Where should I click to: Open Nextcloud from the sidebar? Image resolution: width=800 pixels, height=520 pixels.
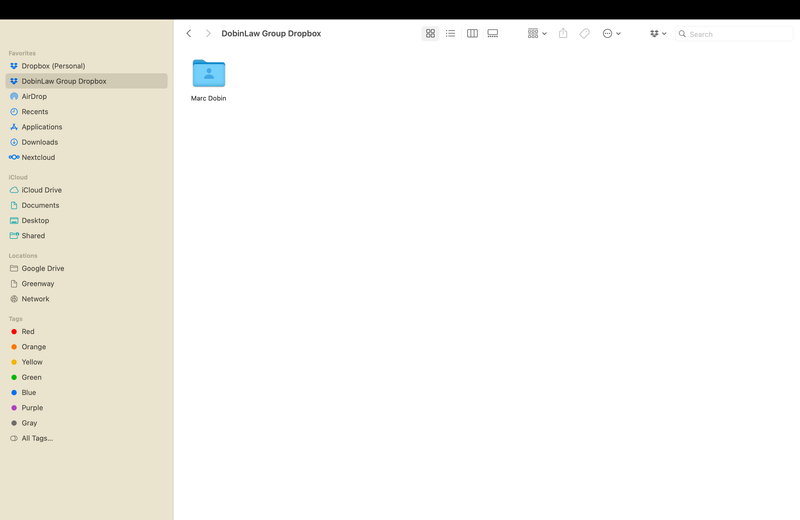click(x=87, y=158)
